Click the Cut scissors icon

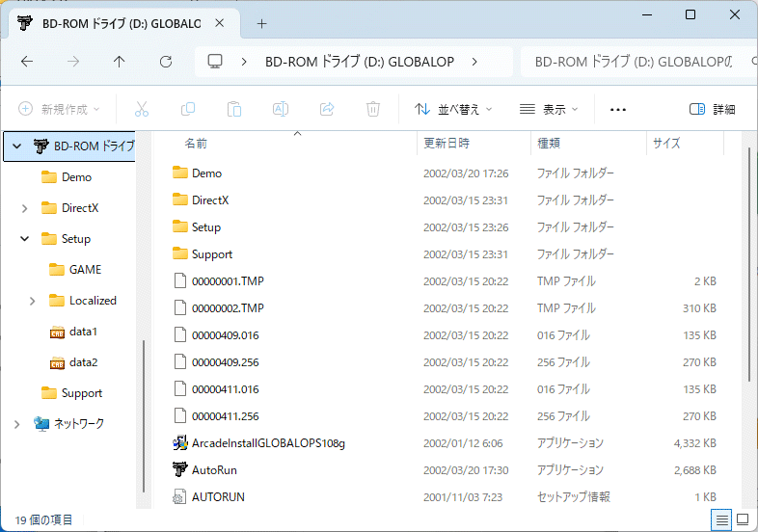point(141,109)
